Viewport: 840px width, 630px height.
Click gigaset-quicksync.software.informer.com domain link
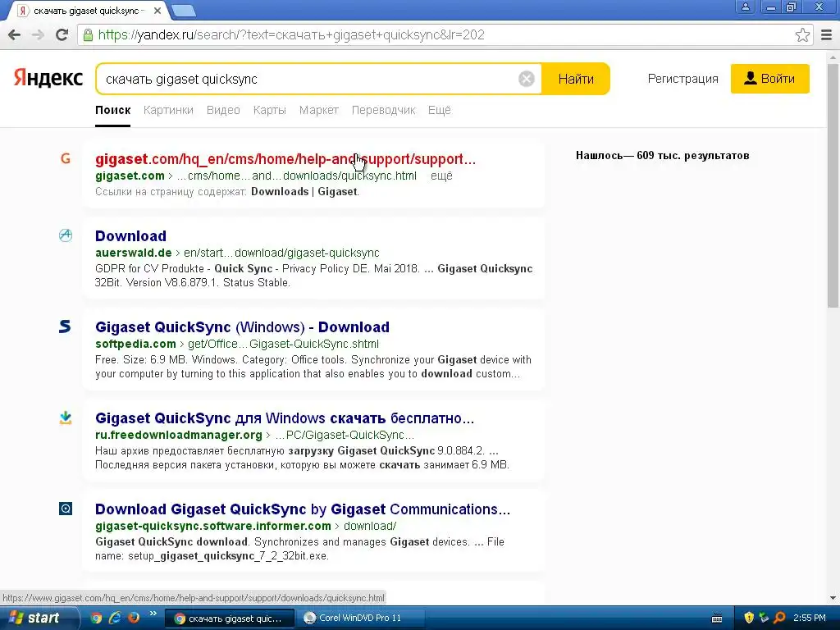[x=212, y=526]
